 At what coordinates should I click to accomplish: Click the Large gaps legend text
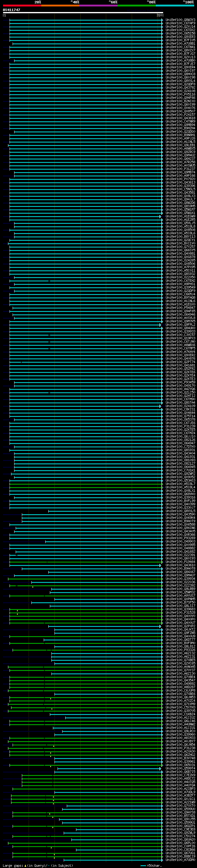point(38,866)
